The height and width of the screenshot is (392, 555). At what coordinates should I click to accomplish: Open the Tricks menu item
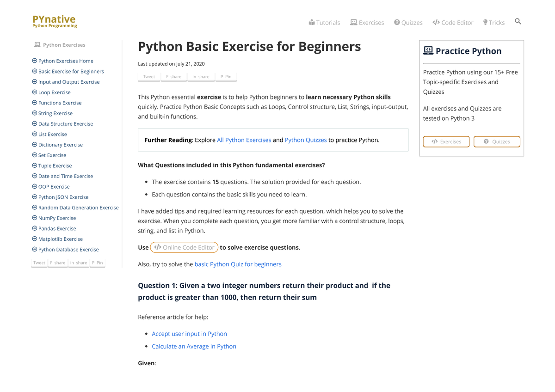[496, 22]
